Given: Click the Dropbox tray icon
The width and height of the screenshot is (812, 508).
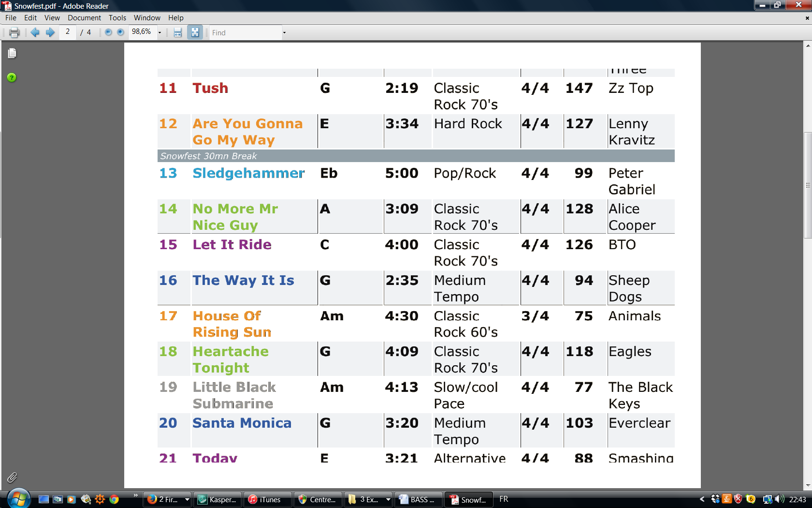Looking at the screenshot, I should point(715,499).
